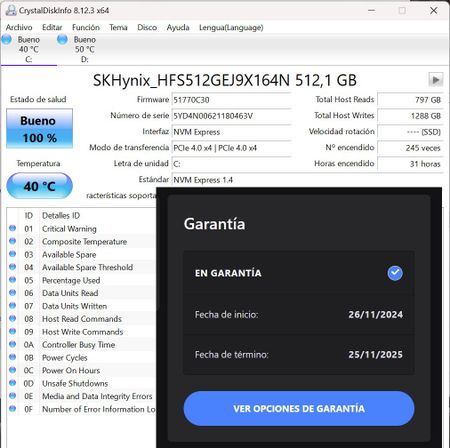Screen dimensions: 450x448
Task: Click status dot of Available Spare Threshold row
Action: [13, 267]
